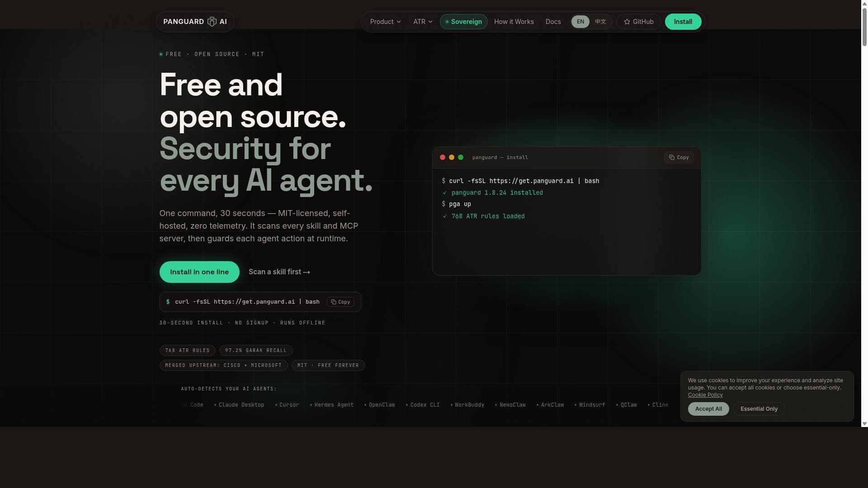Screen dimensions: 868x488
Task: Click the green terminal window dot
Action: click(x=461, y=157)
